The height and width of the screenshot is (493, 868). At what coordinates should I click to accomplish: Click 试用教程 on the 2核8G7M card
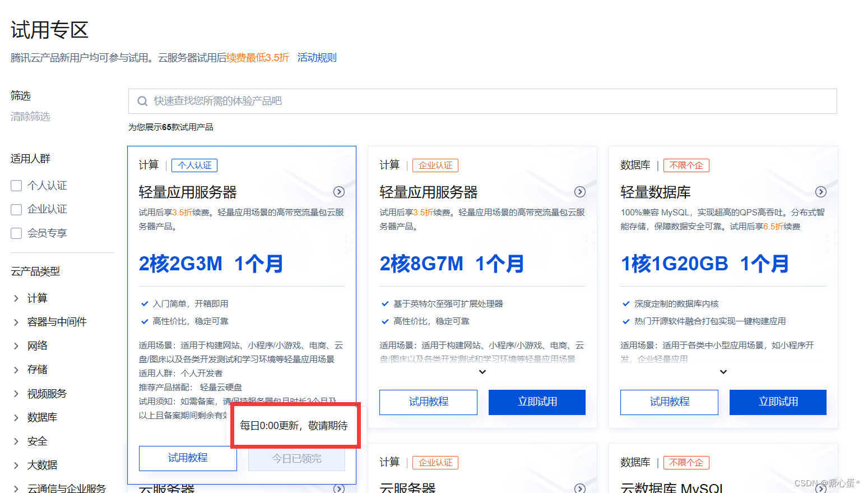428,402
